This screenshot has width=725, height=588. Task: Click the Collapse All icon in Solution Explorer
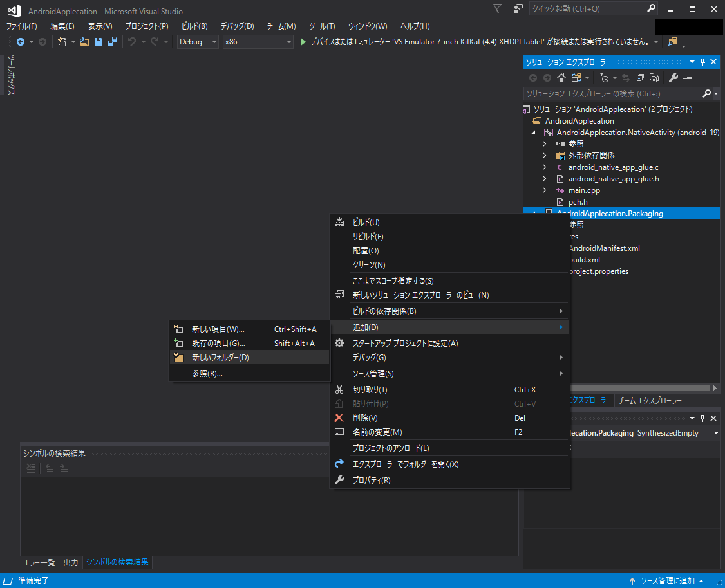640,78
